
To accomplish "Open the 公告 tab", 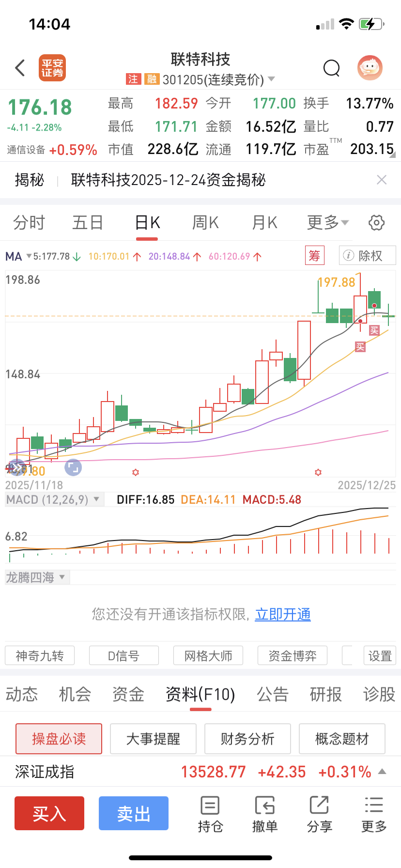I will [273, 694].
